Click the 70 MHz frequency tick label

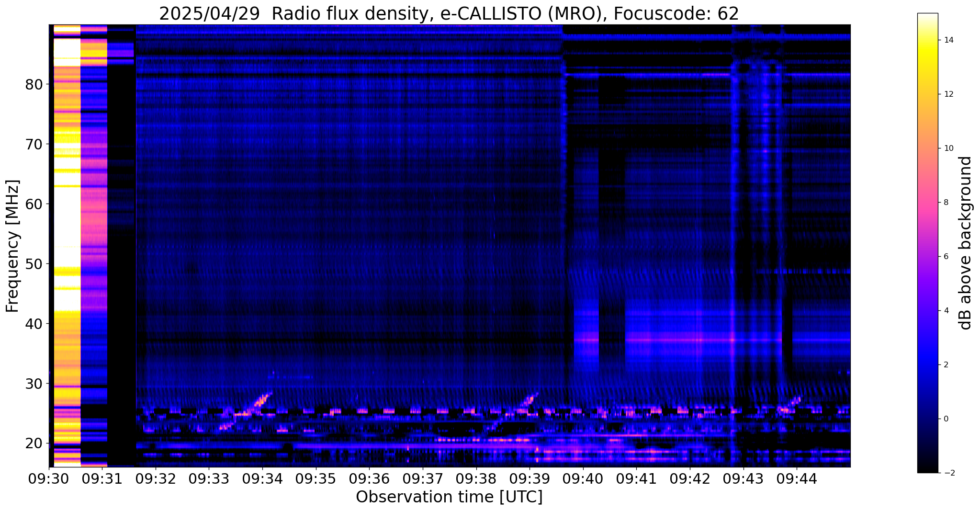pos(34,144)
